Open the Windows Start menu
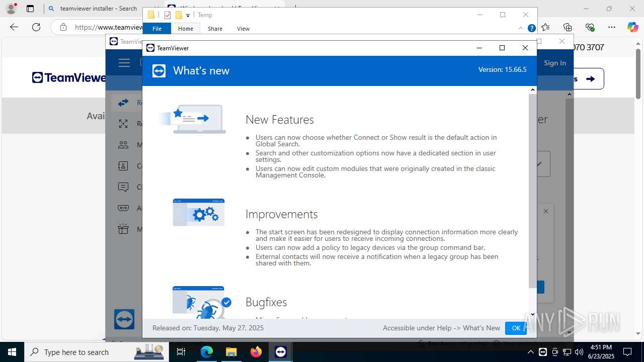Screen dimensions: 644x362 [12, 352]
